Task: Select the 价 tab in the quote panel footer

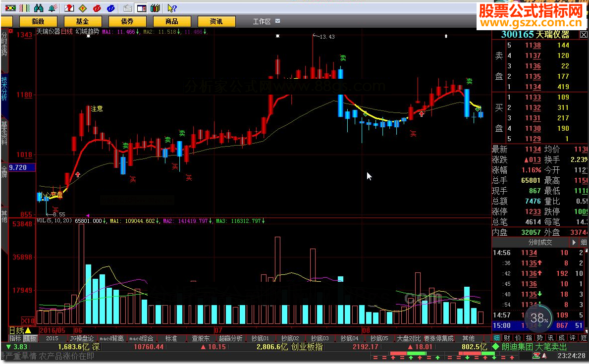Action: click(518, 338)
